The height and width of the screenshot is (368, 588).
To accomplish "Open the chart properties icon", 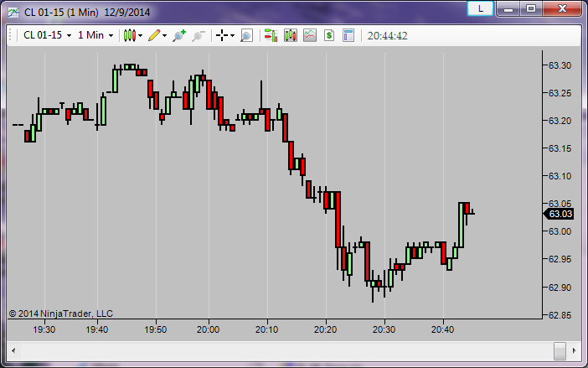I will pyautogui.click(x=348, y=36).
